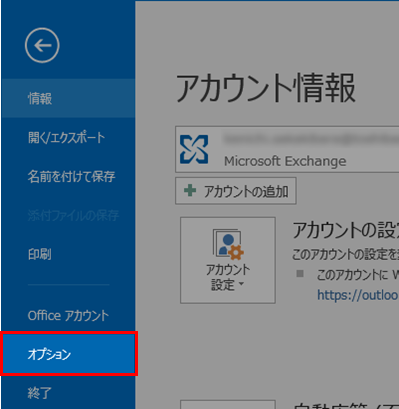Viewport: 399px width, 409px height.
Task: Select 終了 to exit Outlook
Action: coord(68,393)
